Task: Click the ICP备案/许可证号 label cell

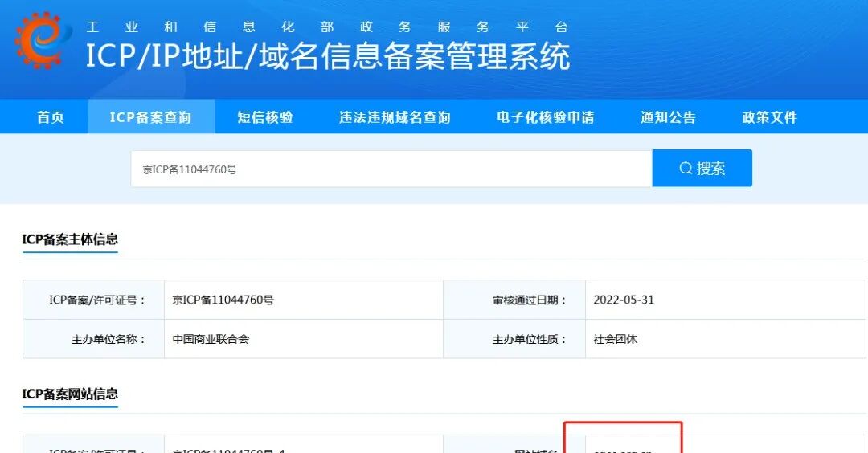Action: point(93,300)
